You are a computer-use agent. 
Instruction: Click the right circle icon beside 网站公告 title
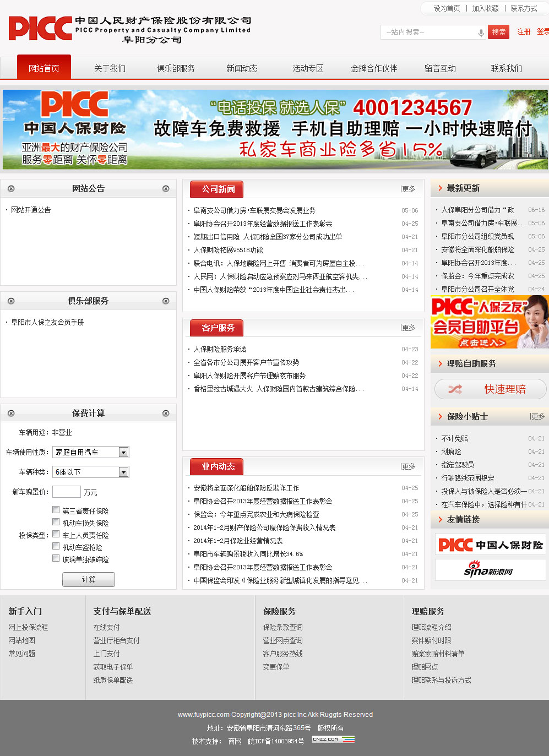[x=166, y=189]
